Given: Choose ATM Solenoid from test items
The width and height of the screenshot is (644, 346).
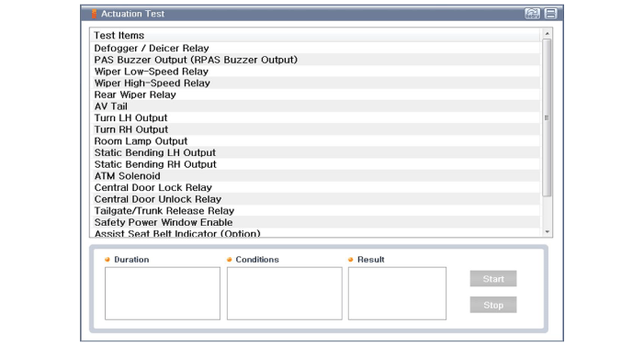Looking at the screenshot, I should pyautogui.click(x=315, y=175).
